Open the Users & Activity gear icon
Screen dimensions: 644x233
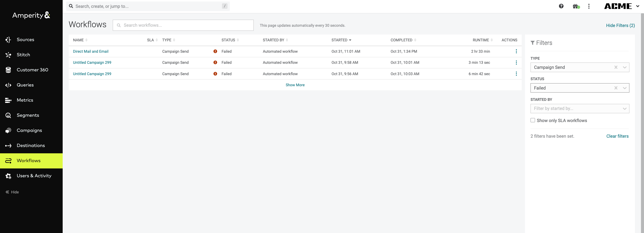pyautogui.click(x=8, y=176)
